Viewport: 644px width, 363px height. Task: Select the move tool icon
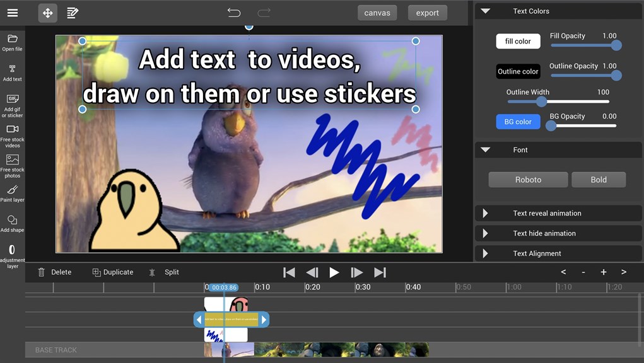[x=48, y=13]
